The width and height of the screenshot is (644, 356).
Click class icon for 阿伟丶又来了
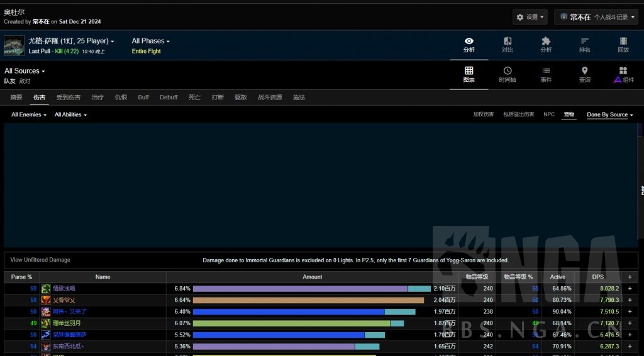click(x=45, y=311)
